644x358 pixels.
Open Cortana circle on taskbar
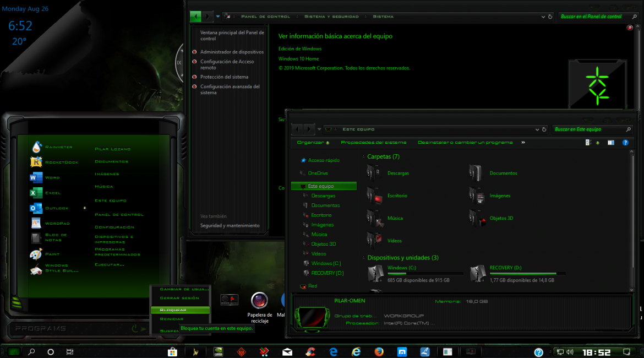(51, 352)
